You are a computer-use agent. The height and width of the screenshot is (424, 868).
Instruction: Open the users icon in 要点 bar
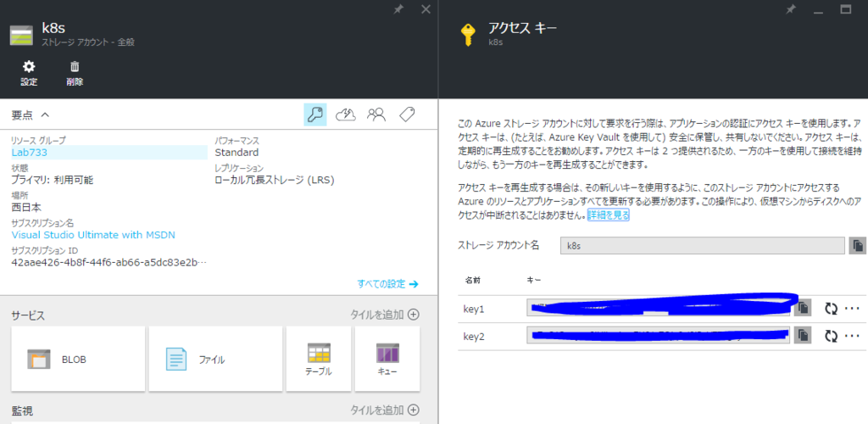pos(376,114)
